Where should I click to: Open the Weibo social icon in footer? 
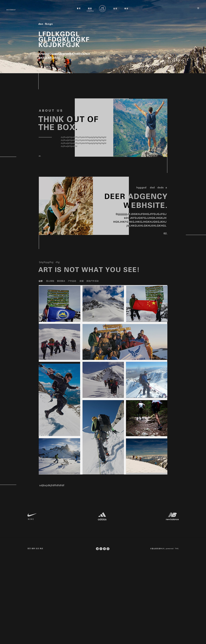[x=98, y=549]
